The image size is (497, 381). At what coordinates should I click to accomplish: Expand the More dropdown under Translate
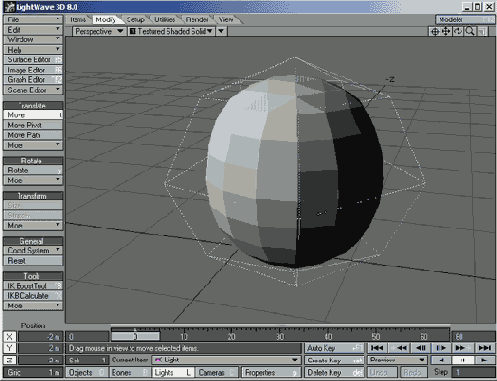(x=33, y=145)
